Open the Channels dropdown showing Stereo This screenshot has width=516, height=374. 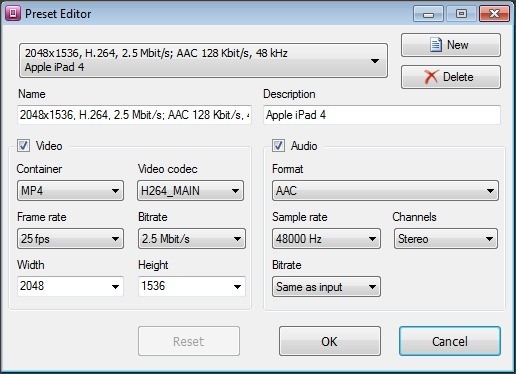pos(446,239)
